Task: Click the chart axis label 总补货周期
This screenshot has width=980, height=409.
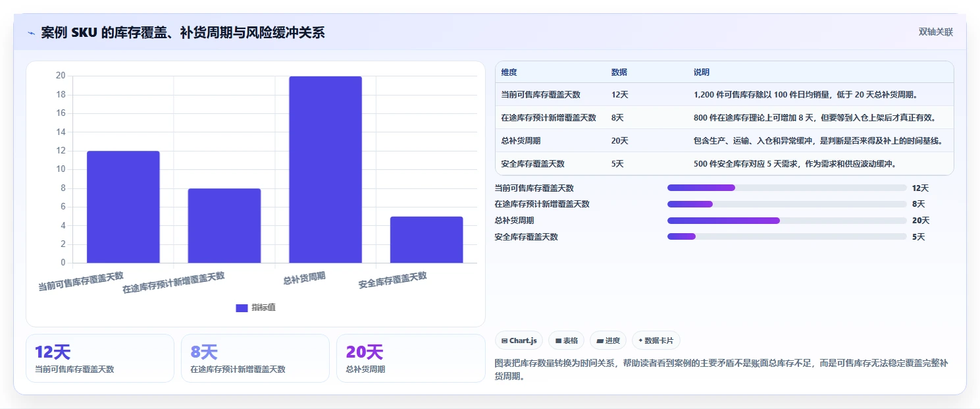Action: (x=305, y=278)
